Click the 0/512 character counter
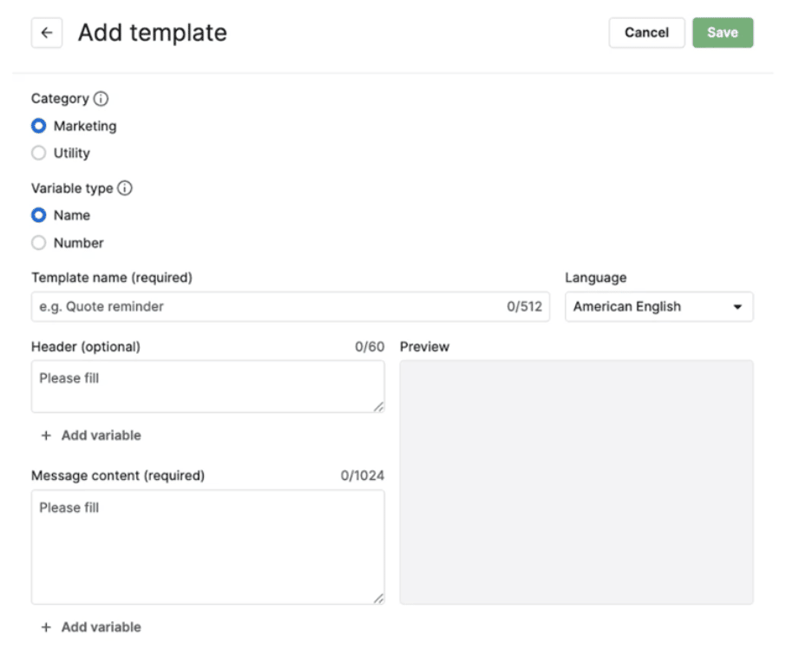This screenshot has height=662, width=812. 524,306
